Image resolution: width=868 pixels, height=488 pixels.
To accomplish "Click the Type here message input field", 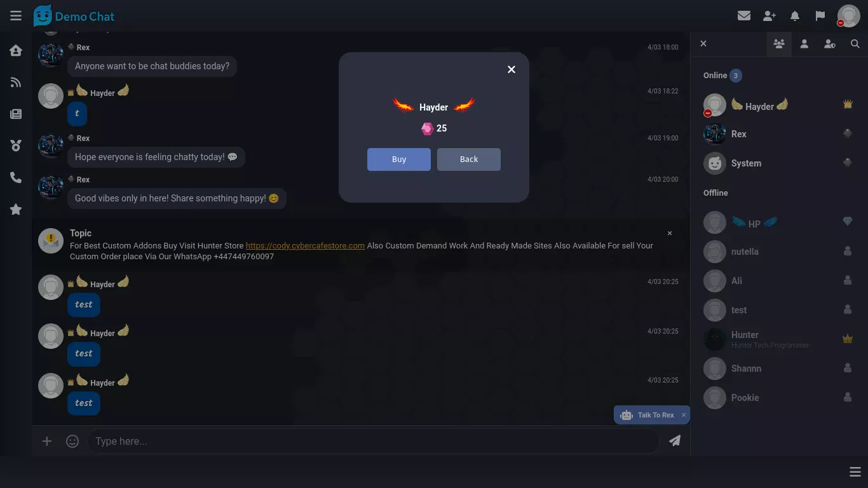I will click(x=373, y=441).
